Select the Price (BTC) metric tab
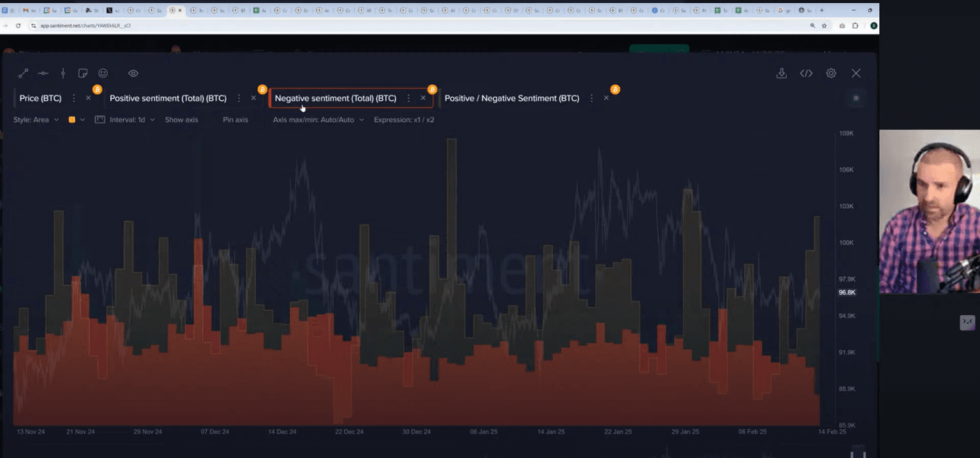 [x=40, y=98]
